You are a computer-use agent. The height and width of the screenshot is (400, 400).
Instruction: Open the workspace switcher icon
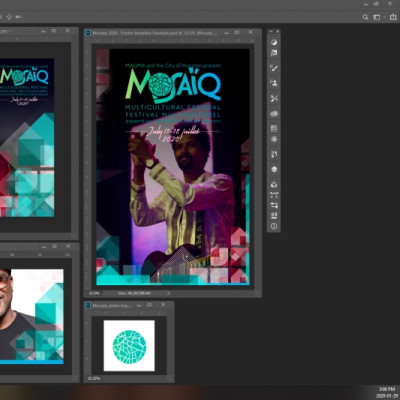coord(377,17)
